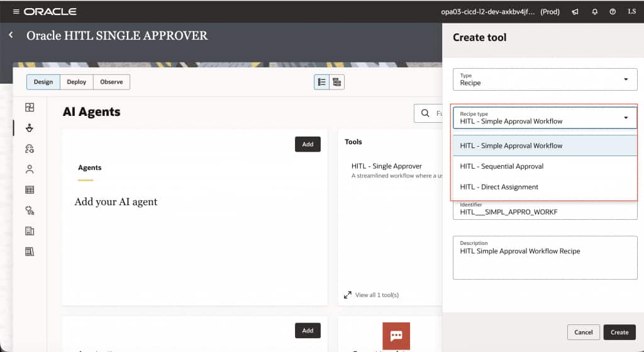Choose HITL - Sequential Approval option
The width and height of the screenshot is (644, 352).
click(545, 166)
